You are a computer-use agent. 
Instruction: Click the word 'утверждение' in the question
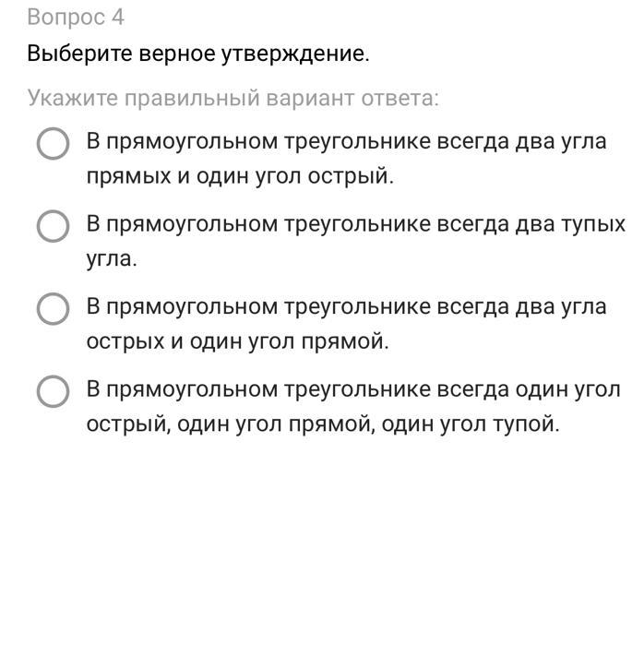point(293,54)
